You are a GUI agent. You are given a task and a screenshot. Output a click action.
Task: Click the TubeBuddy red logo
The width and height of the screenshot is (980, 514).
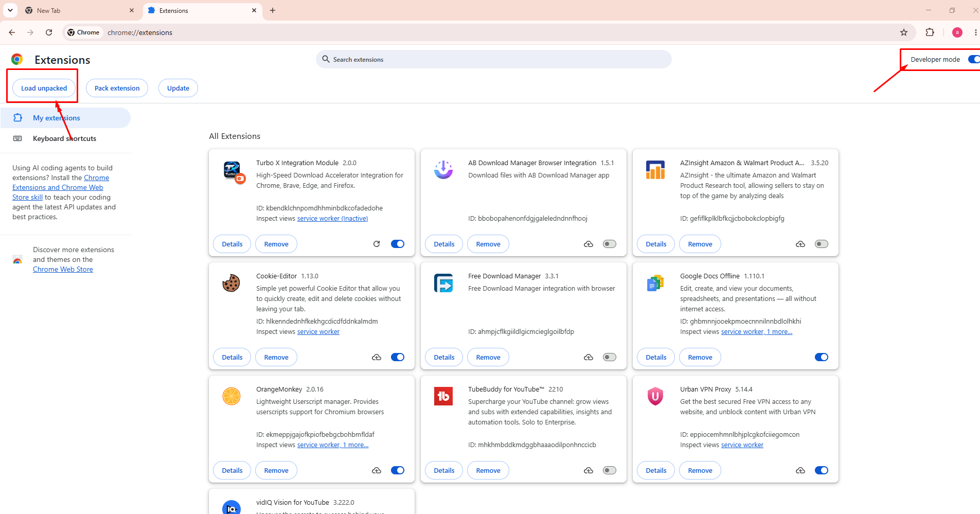(x=443, y=396)
